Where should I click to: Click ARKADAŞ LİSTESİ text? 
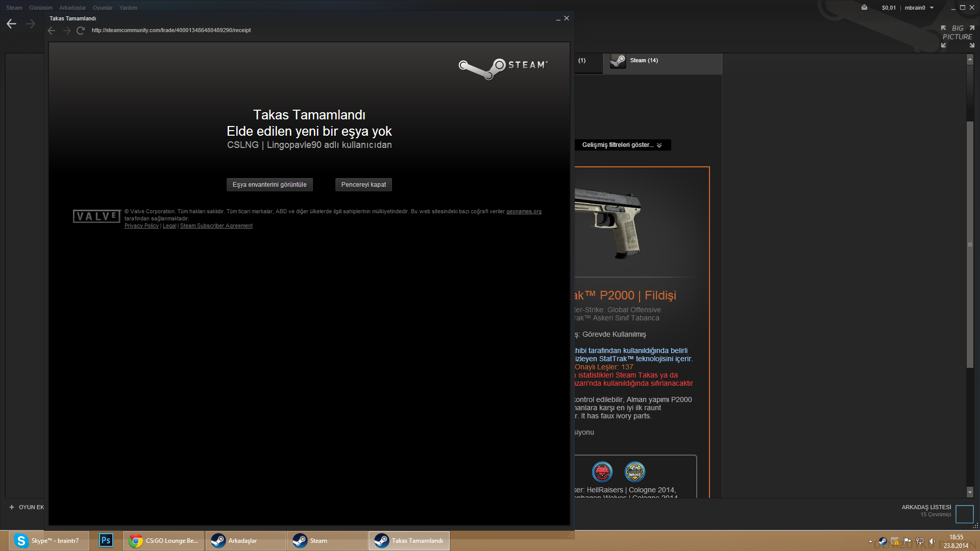926,507
